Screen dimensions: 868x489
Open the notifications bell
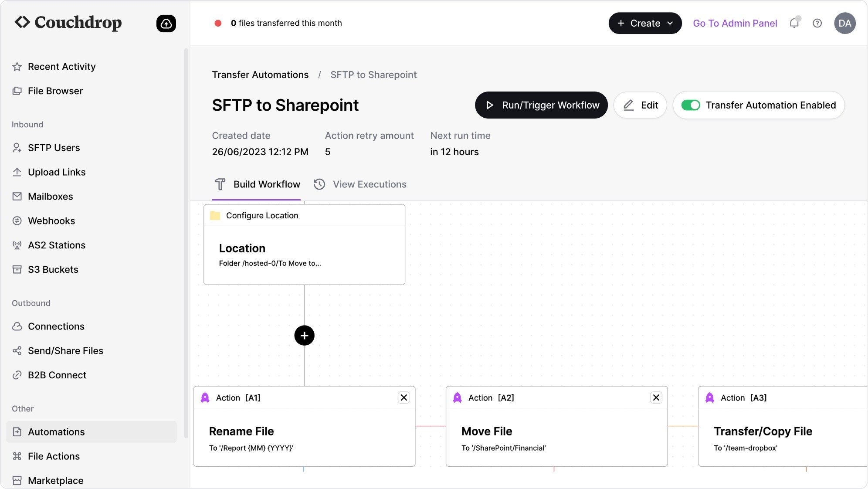pyautogui.click(x=794, y=23)
